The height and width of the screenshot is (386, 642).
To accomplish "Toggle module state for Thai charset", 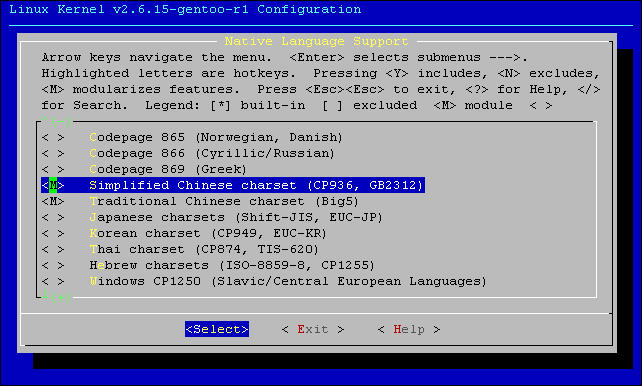I will pos(53,249).
